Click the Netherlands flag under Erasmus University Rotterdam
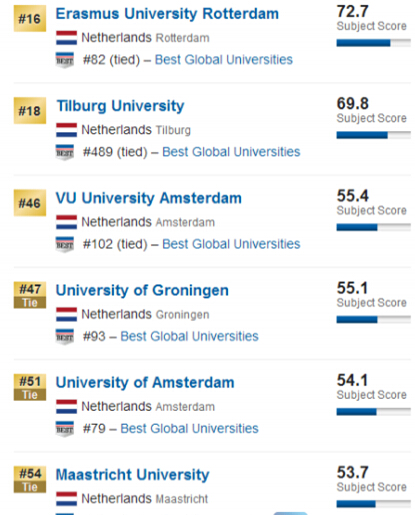Viewport: 415px width, 515px height. 66,38
